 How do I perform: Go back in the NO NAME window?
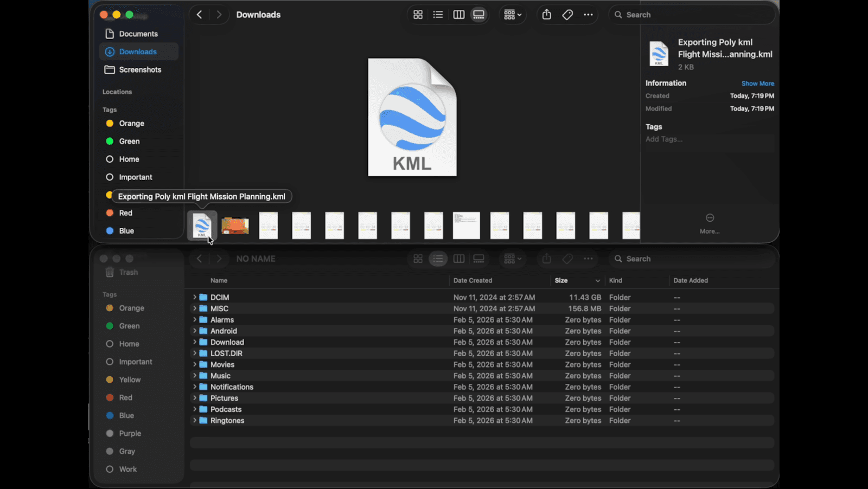199,259
